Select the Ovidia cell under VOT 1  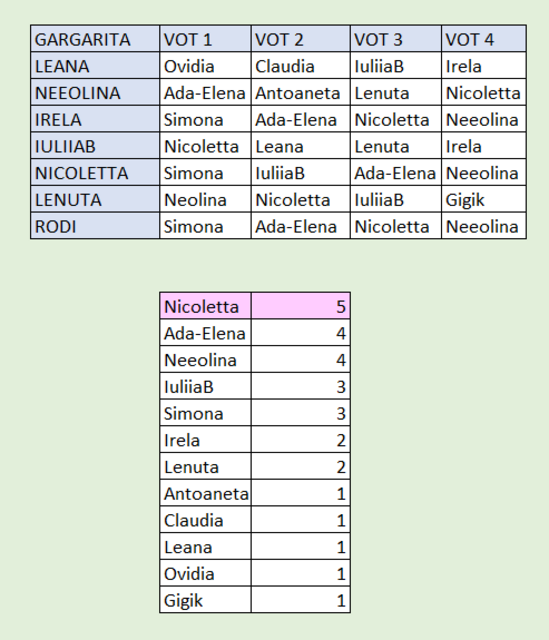pyautogui.click(x=205, y=65)
